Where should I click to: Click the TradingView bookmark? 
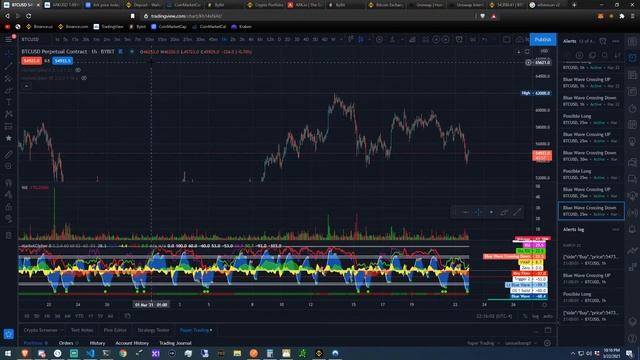tap(109, 27)
